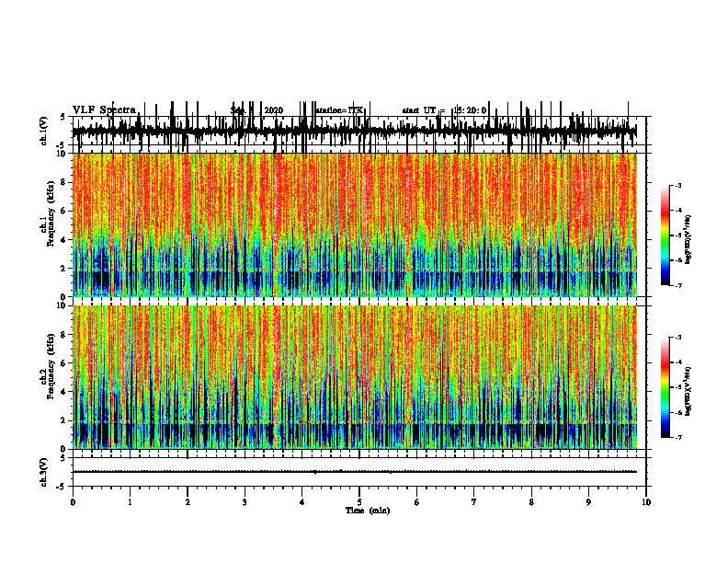728x563 pixels.
Task: Click the ch.1 spectrogram color scale bar
Action: click(x=665, y=235)
